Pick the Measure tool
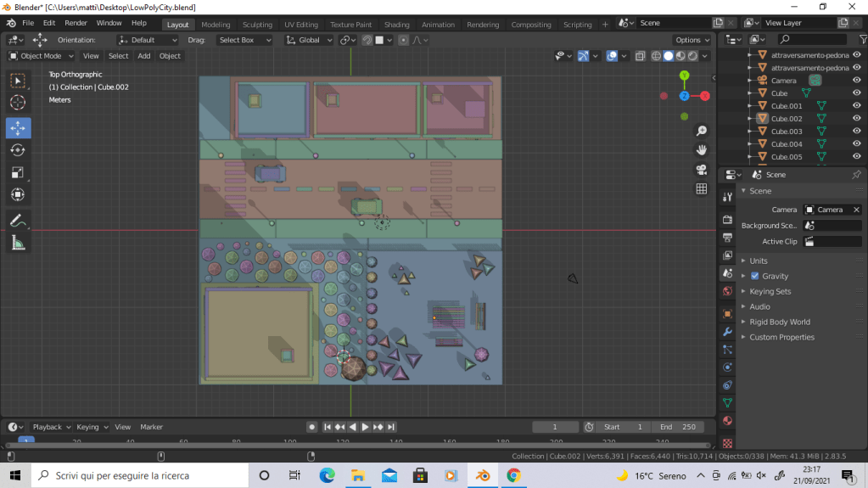Viewport: 868px width, 488px height. [x=18, y=244]
